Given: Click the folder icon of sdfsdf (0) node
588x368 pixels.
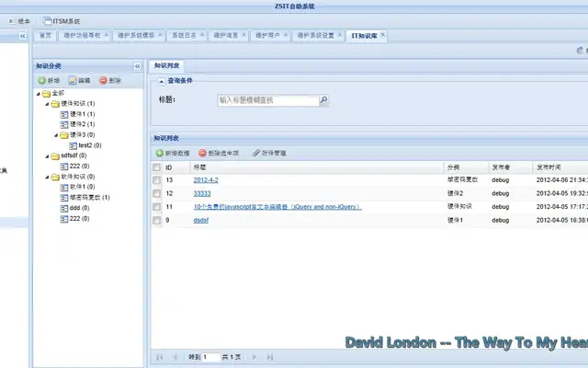Looking at the screenshot, I should pyautogui.click(x=55, y=155).
